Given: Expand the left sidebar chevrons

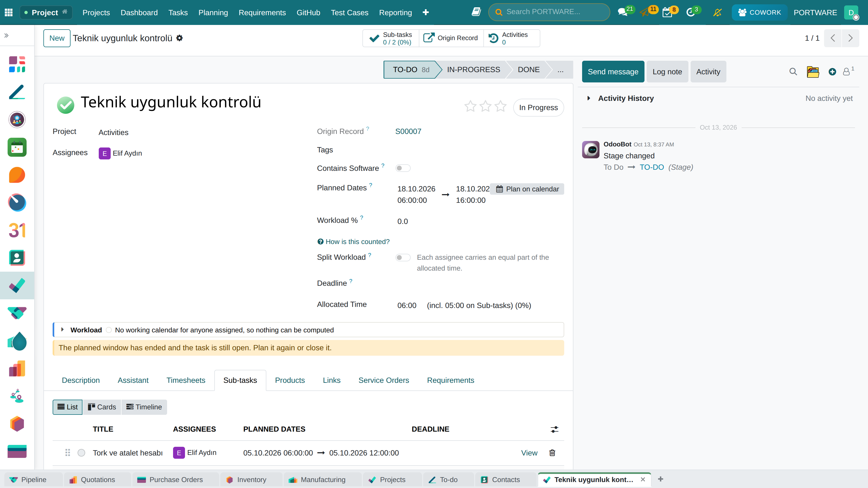Looking at the screenshot, I should 7,35.
